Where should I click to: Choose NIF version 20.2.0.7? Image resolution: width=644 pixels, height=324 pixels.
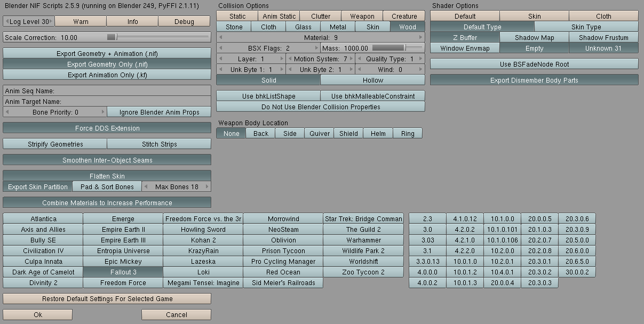(x=539, y=240)
